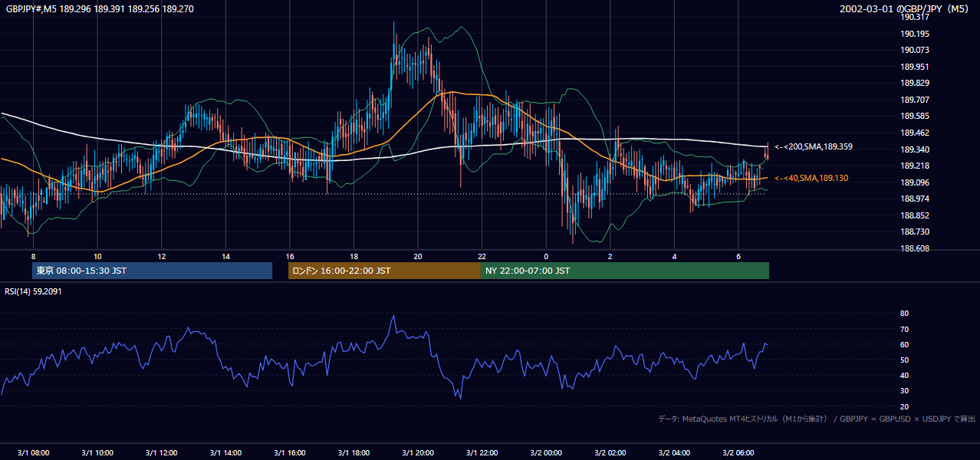Click the 188.608 price axis label
The height and width of the screenshot is (460, 980).
coord(915,248)
